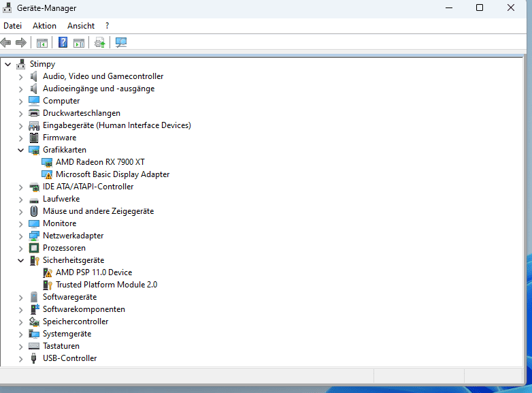Select the Laufwerke label

click(61, 199)
